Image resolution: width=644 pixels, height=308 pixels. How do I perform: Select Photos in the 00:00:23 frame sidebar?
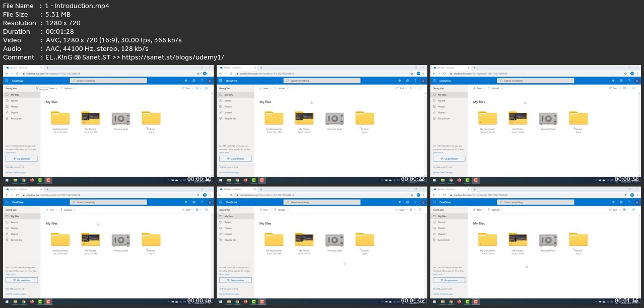pyautogui.click(x=235, y=106)
